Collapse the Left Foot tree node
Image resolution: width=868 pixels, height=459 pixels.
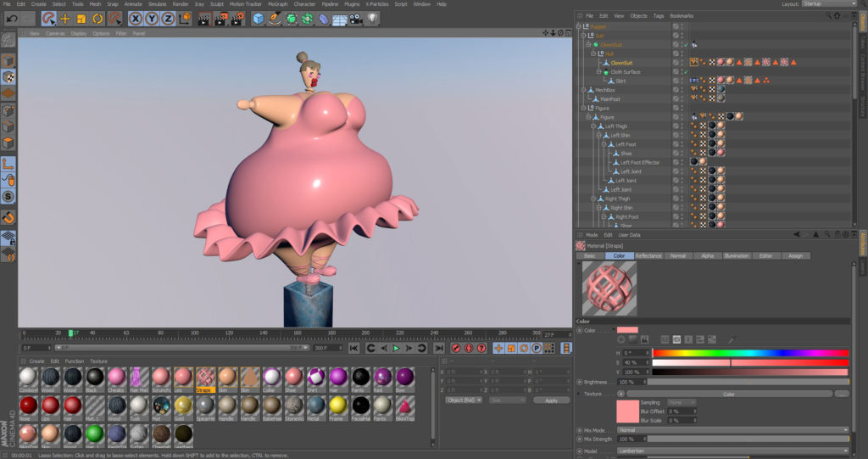click(x=604, y=144)
